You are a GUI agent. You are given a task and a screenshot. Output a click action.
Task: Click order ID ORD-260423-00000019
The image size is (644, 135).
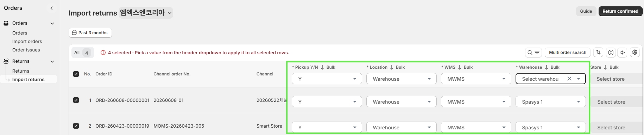coord(122,126)
